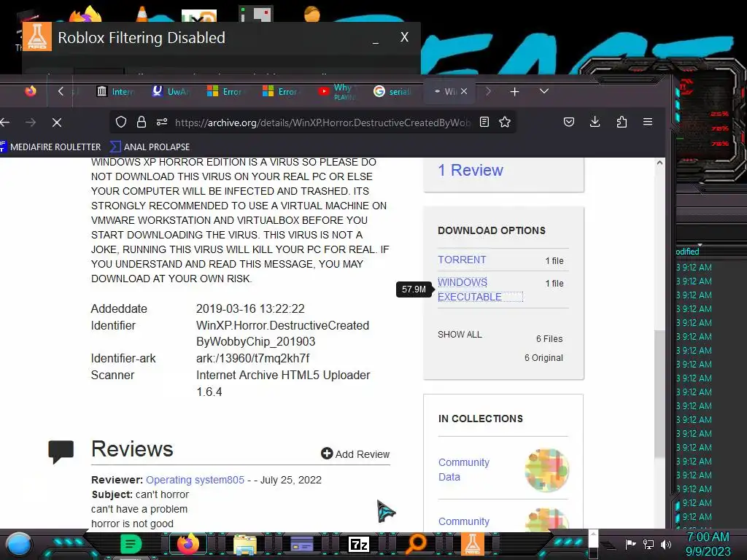Image resolution: width=747 pixels, height=560 pixels.
Task: Save page to Pocket icon
Action: click(x=569, y=122)
